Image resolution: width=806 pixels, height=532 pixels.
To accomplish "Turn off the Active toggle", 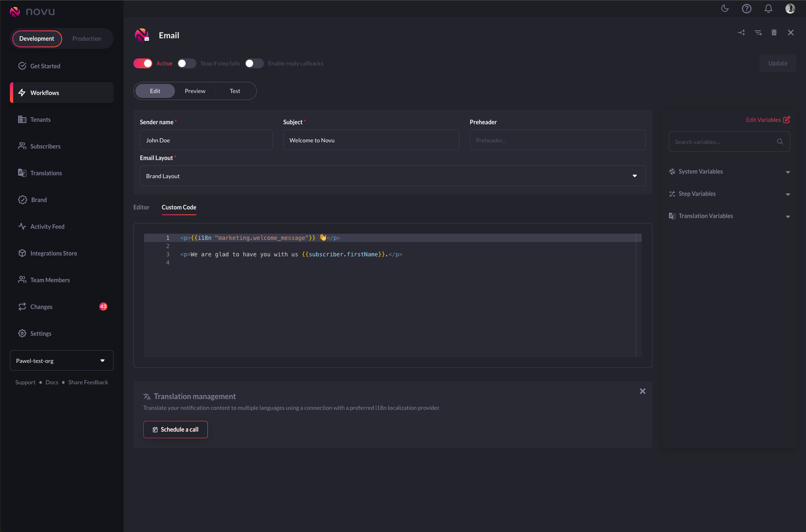I will 143,63.
